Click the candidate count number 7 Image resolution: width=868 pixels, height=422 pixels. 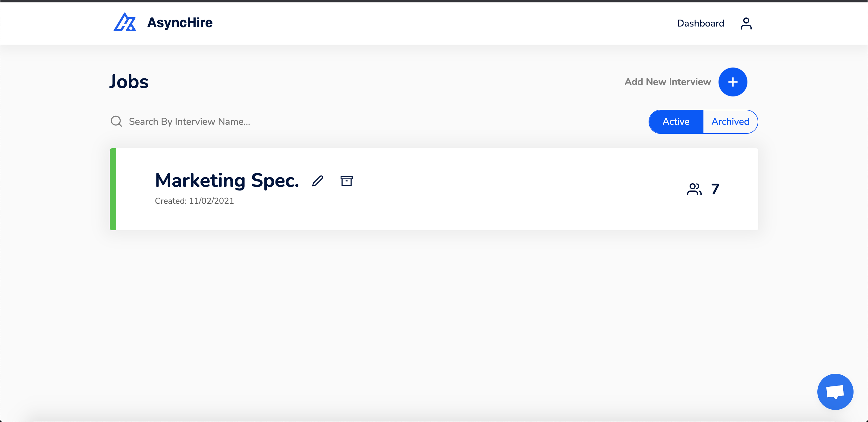pos(715,189)
